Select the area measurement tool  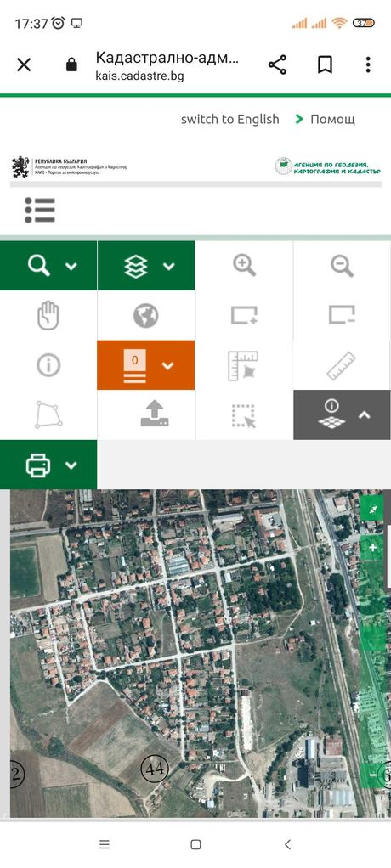click(x=244, y=366)
